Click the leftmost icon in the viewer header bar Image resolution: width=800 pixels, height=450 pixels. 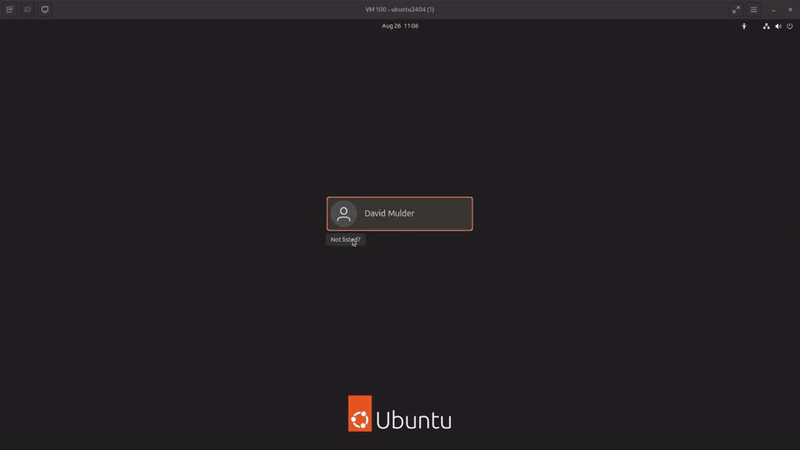click(x=10, y=9)
